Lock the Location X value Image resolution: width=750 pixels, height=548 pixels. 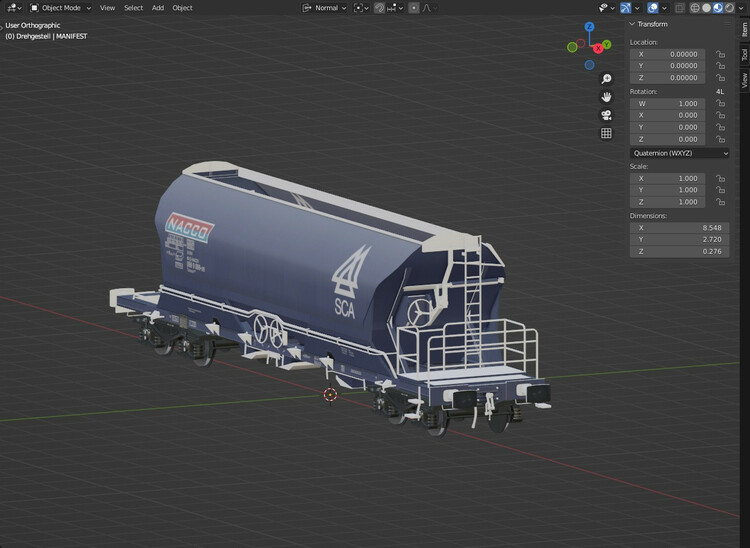(x=720, y=54)
